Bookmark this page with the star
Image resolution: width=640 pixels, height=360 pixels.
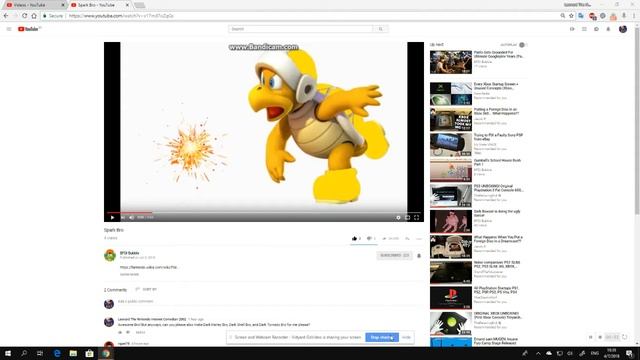point(571,16)
